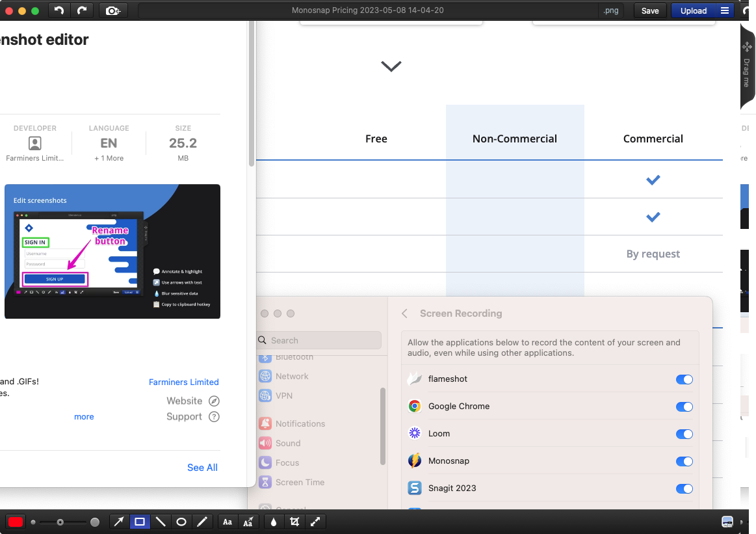Redo the last undone edit
The image size is (756, 534).
pyautogui.click(x=81, y=10)
